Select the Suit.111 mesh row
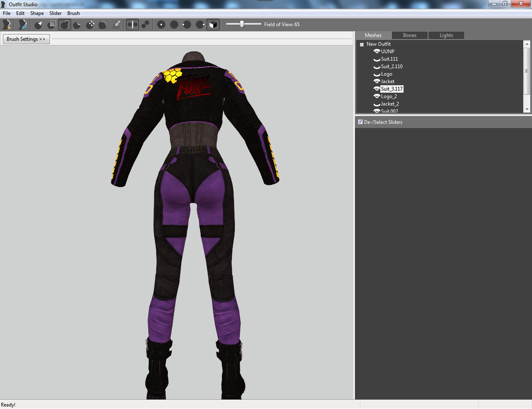Viewport: 532px width, 409px height. coord(389,59)
